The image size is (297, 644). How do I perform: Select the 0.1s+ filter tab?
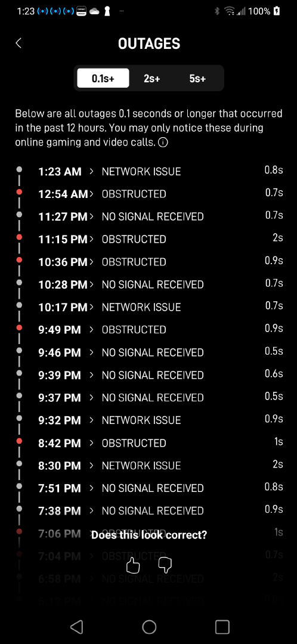[x=103, y=78]
